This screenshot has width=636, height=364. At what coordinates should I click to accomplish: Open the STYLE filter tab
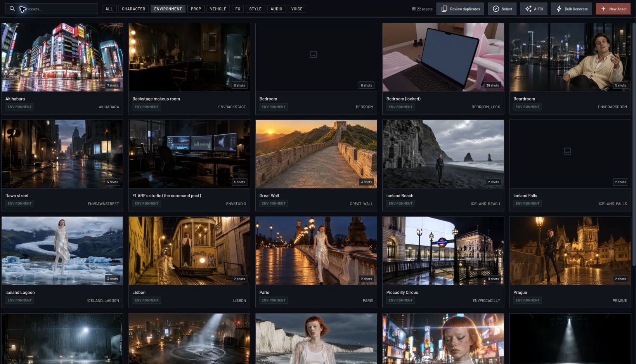tap(255, 9)
